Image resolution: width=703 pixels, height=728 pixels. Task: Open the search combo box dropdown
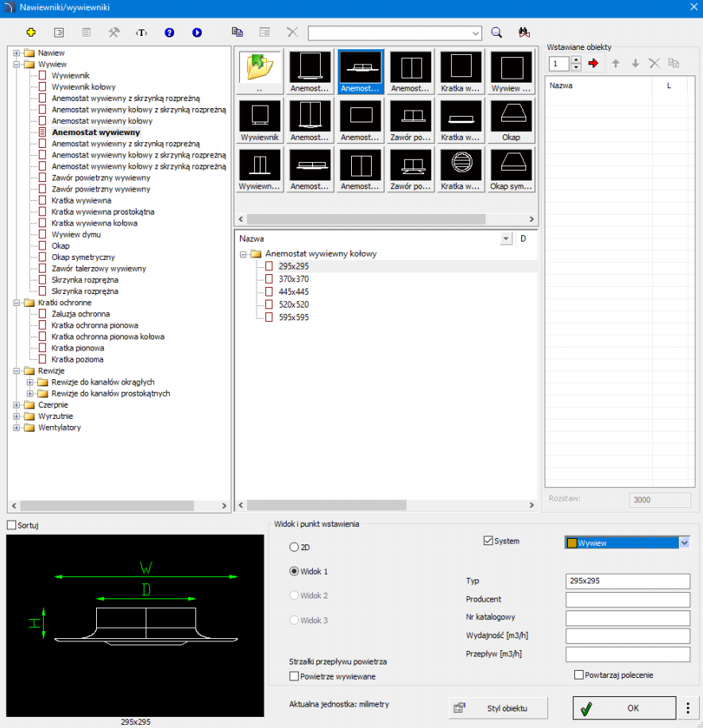coord(476,33)
